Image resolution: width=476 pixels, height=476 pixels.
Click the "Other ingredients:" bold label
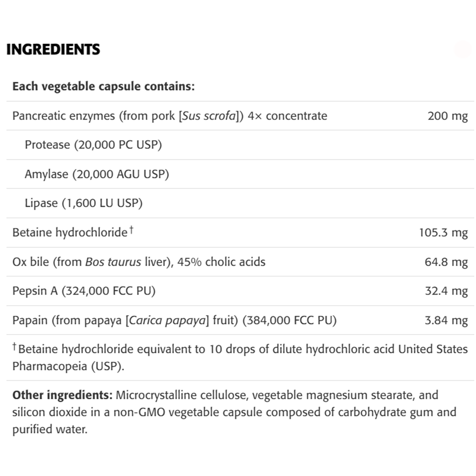coord(62,395)
